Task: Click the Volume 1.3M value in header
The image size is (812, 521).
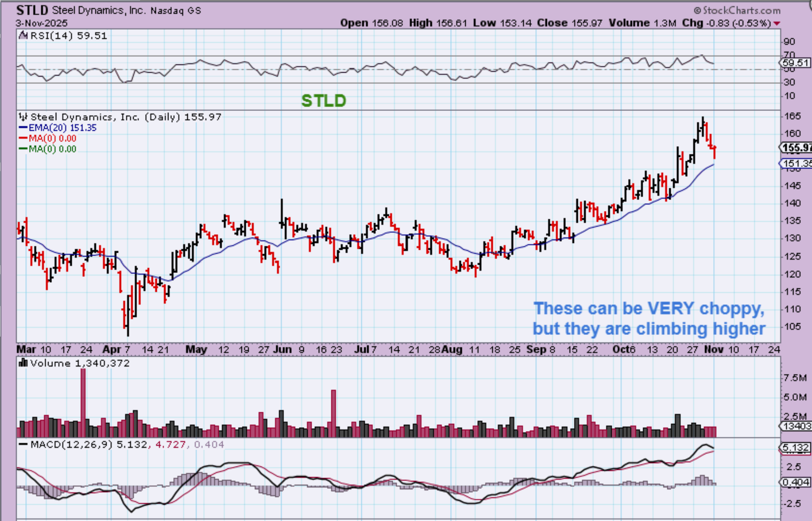Action: click(642, 23)
